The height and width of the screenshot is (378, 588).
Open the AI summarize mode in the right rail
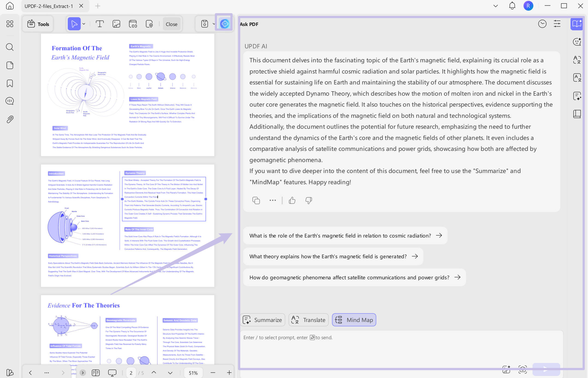pyautogui.click(x=577, y=96)
